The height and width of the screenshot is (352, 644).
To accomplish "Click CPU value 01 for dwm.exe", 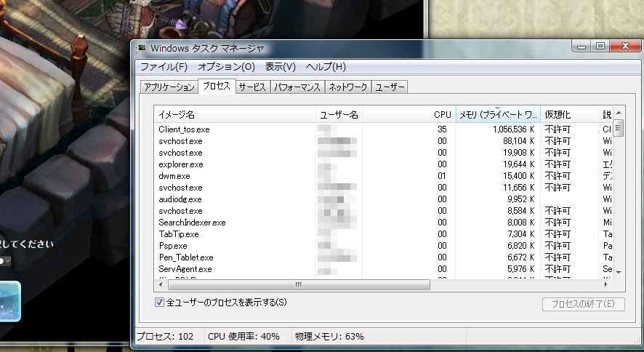I will pyautogui.click(x=442, y=176).
